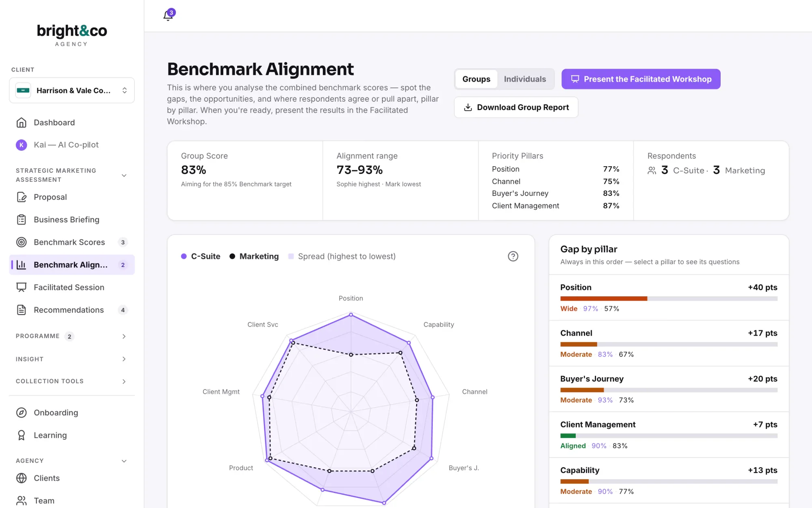
Task: Click Download Group Report button
Action: [x=516, y=107]
